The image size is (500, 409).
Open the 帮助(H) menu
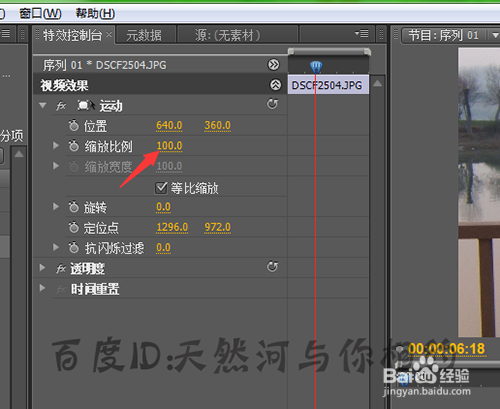pyautogui.click(x=95, y=14)
